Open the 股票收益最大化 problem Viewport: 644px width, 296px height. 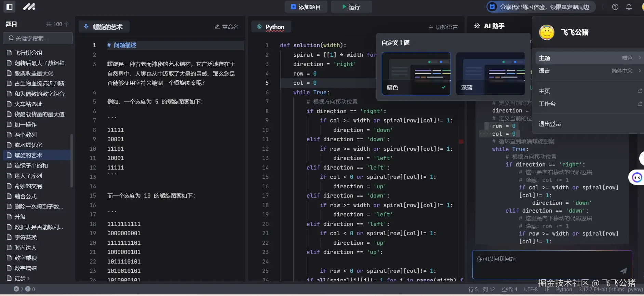coord(37,73)
